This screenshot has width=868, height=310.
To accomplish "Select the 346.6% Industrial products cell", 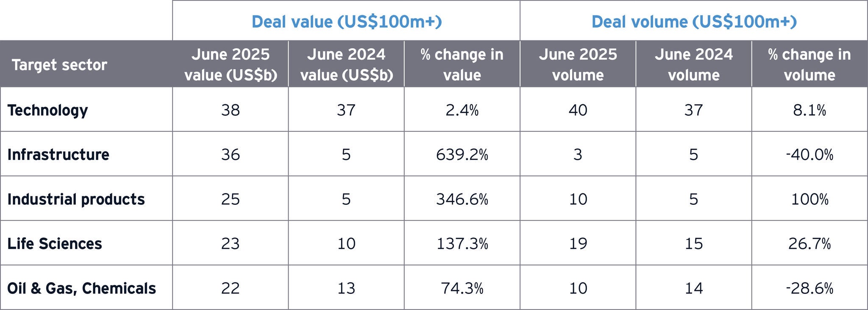I will pos(462,199).
